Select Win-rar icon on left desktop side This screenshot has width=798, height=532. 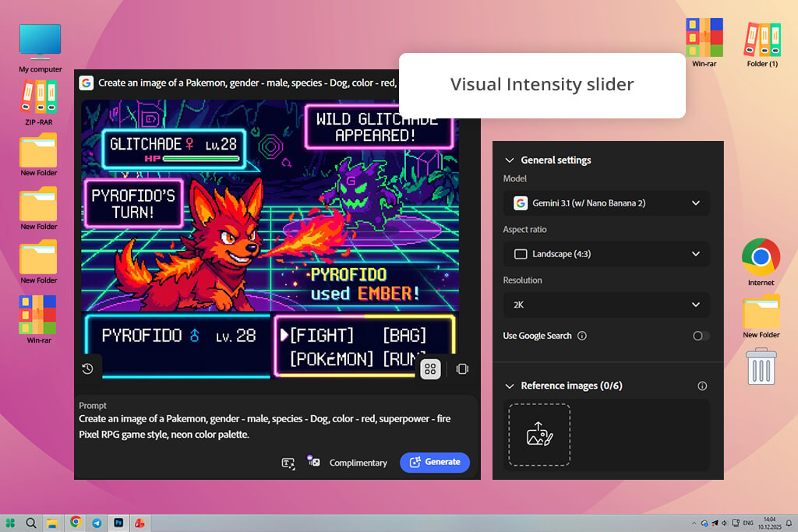39,319
